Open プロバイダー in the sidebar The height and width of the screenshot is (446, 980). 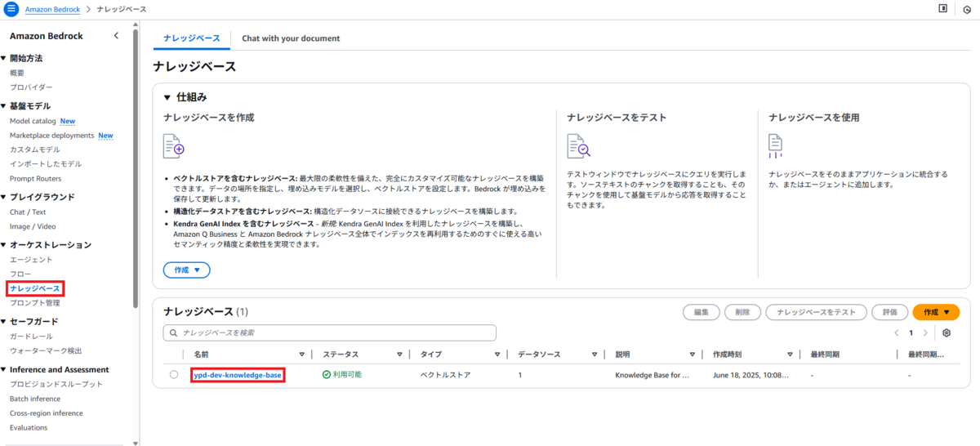tap(31, 87)
